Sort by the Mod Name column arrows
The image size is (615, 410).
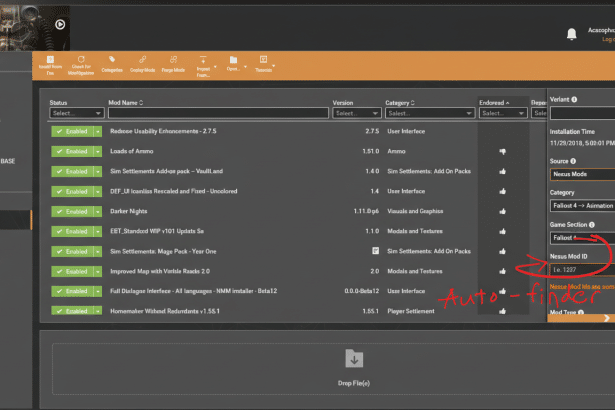141,103
